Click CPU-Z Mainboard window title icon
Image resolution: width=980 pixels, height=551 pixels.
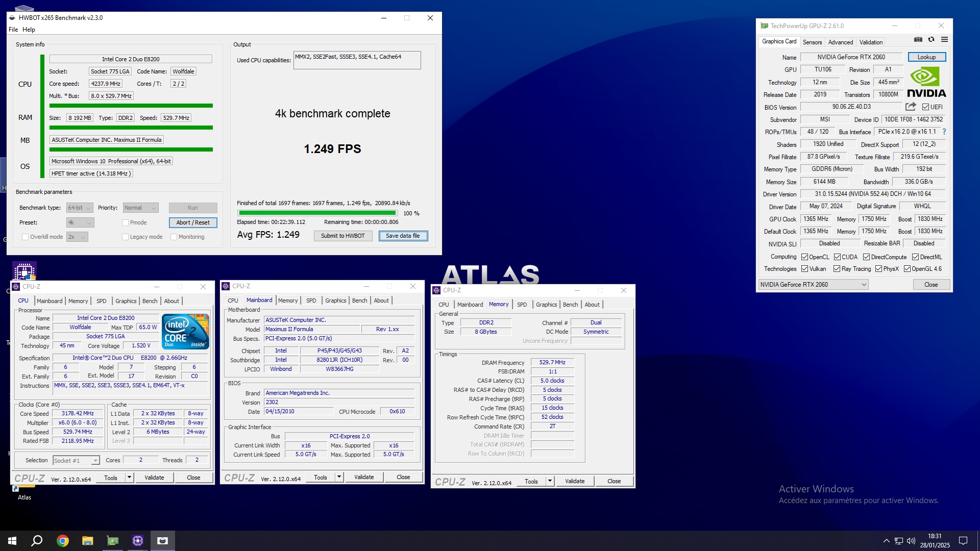226,286
